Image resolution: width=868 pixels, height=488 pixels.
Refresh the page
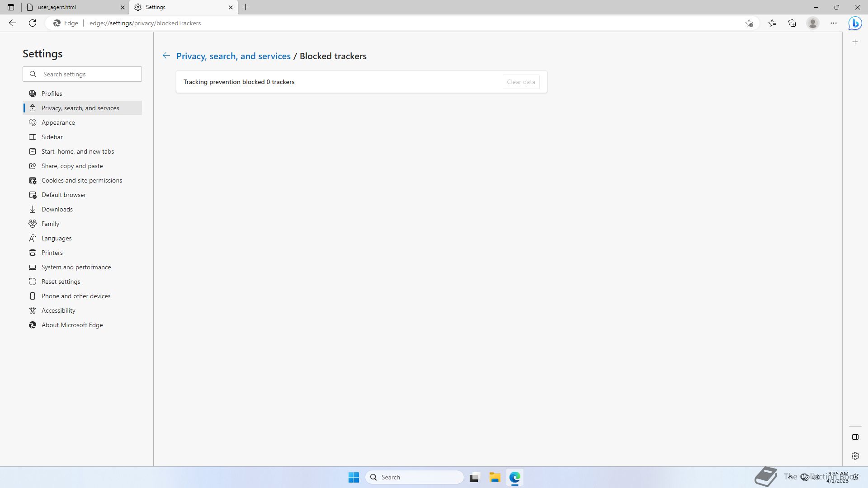coord(33,23)
